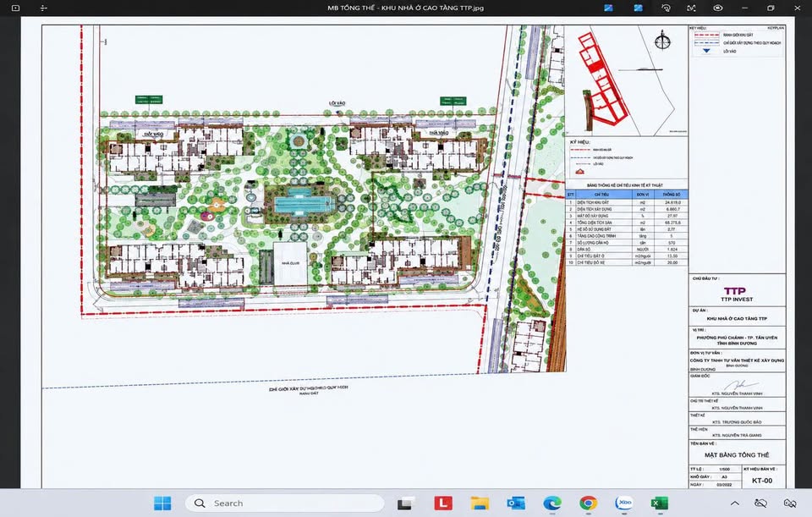This screenshot has height=517, width=812.
Task: Click the crop markup icon beside the eye
Action: [691, 8]
